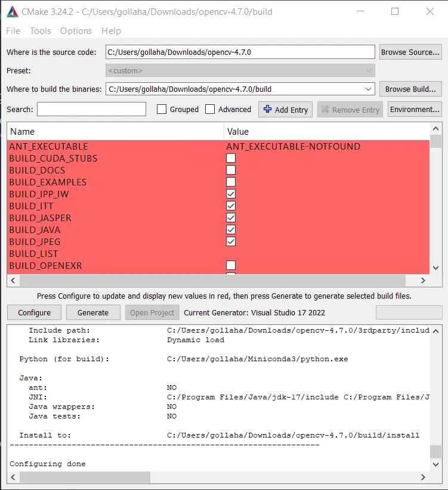448x490 pixels.
Task: Enable the Advanced checkbox
Action: 210,109
